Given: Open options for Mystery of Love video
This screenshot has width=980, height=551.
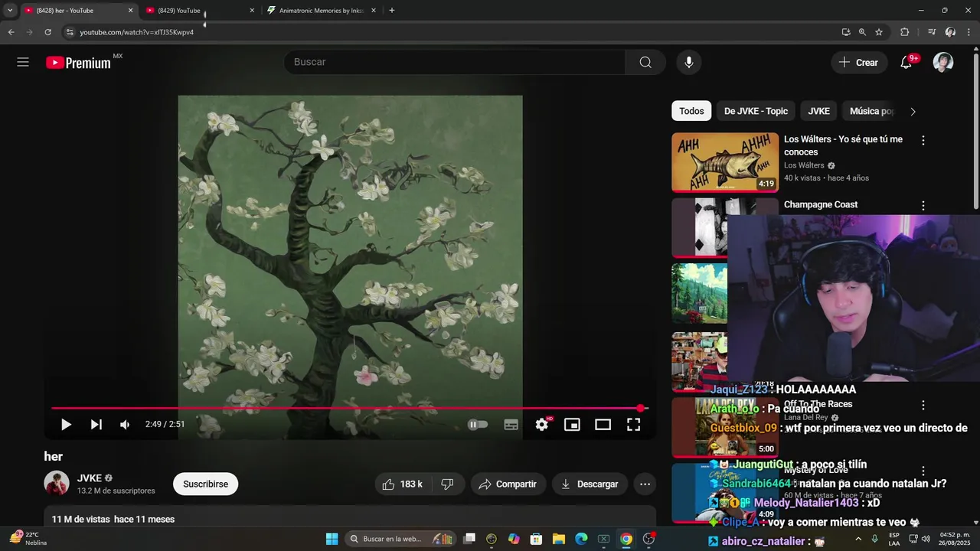Looking at the screenshot, I should coord(923,471).
